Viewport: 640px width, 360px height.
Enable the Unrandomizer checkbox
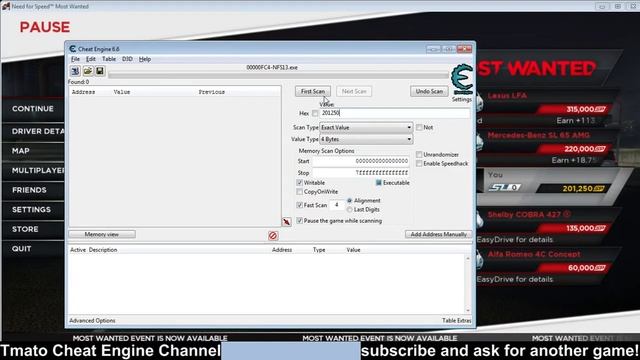[419, 155]
